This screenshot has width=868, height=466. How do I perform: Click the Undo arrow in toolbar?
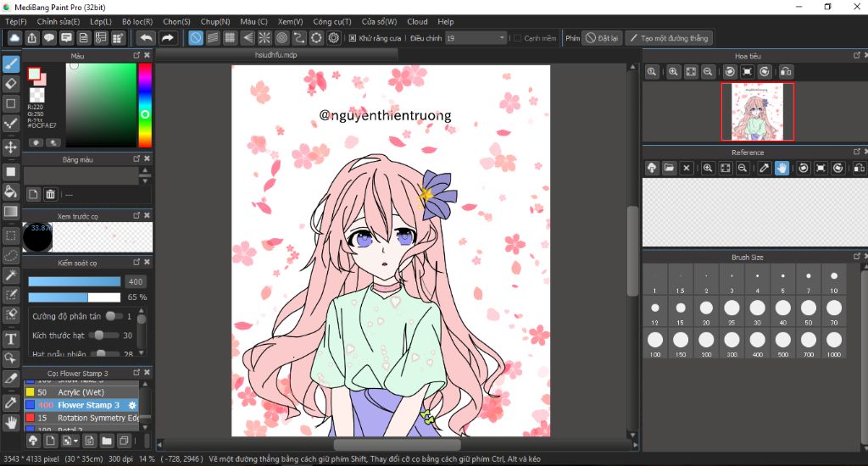pyautogui.click(x=146, y=37)
